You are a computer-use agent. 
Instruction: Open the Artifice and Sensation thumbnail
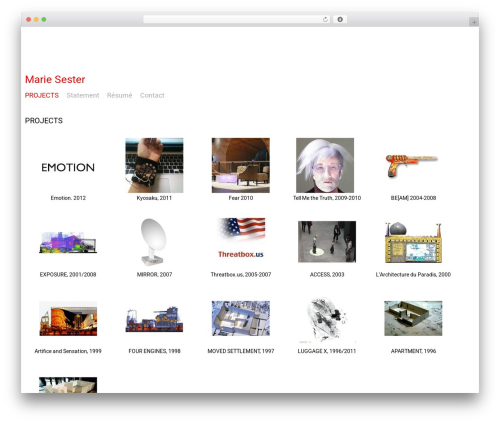[68, 318]
